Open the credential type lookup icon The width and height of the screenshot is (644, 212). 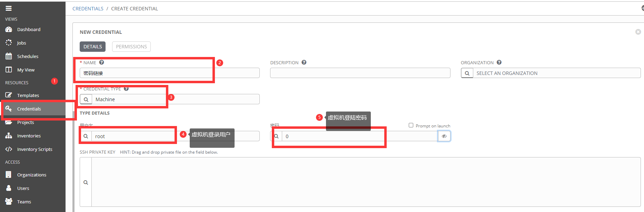click(x=86, y=99)
